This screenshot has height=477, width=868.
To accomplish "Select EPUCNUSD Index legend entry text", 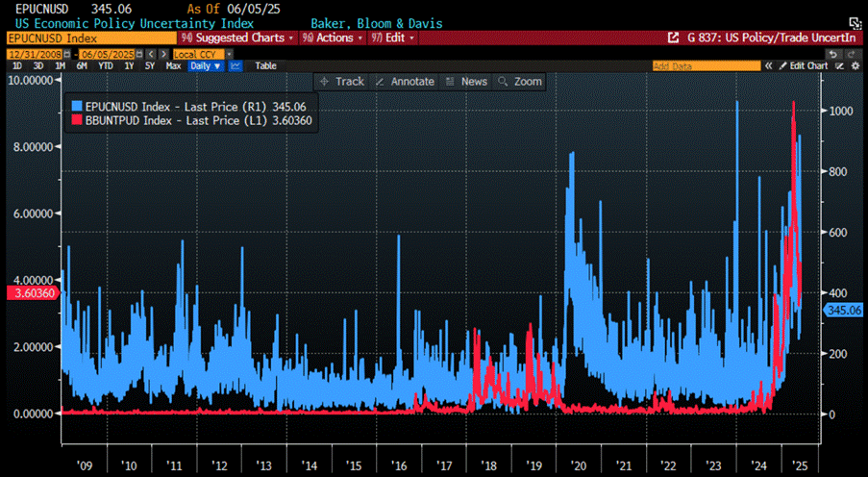I will click(x=195, y=107).
